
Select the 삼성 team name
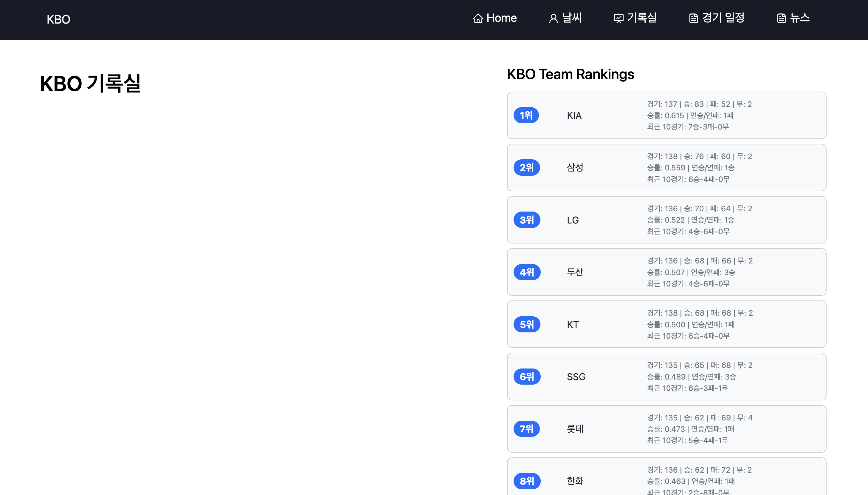575,168
